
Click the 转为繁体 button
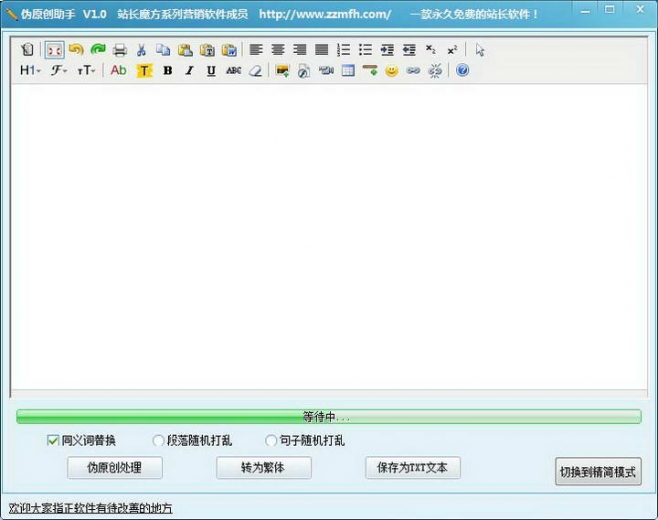tap(263, 467)
